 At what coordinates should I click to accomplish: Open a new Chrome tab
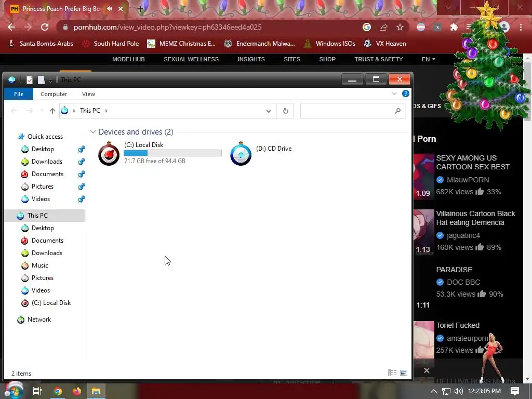(x=140, y=9)
